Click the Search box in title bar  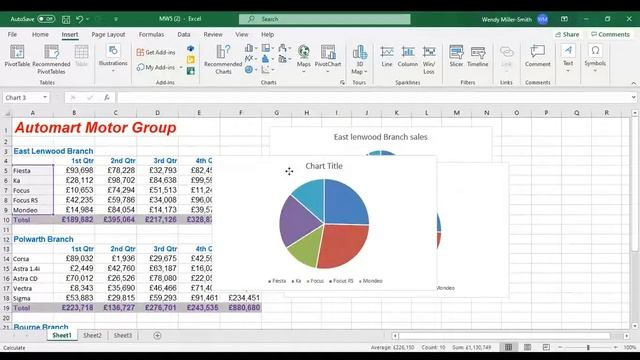pyautogui.click(x=324, y=19)
